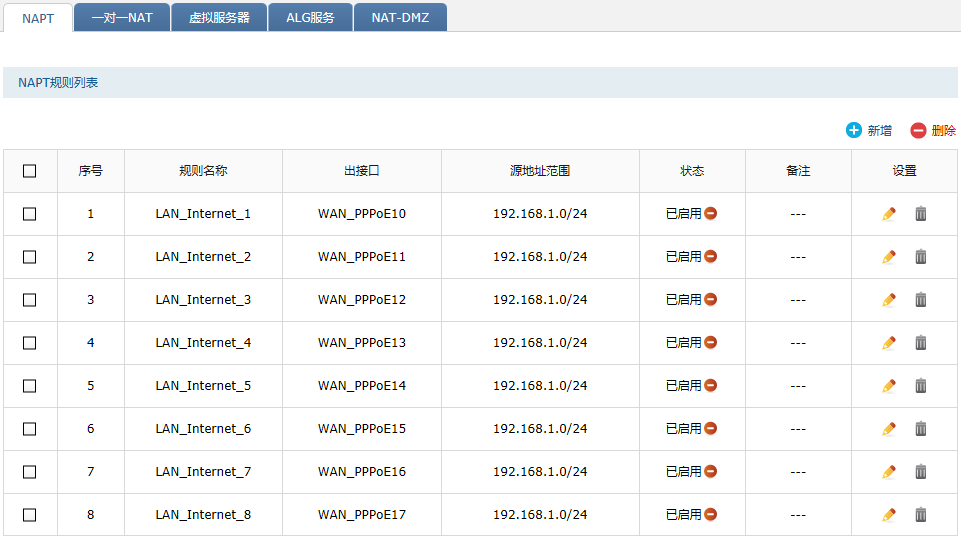Click source range 192.168.1.0/24 in row 2

540,257
